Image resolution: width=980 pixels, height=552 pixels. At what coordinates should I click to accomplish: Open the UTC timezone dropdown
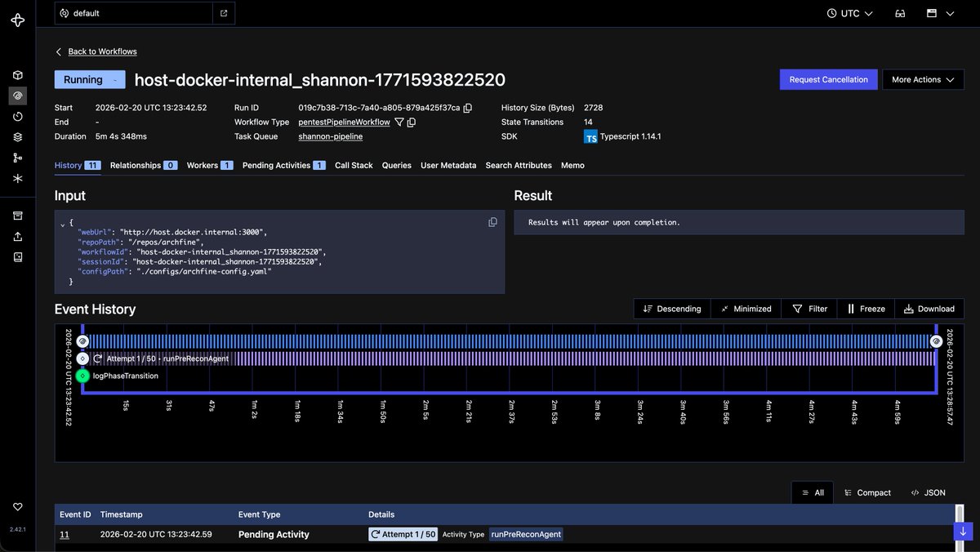850,13
